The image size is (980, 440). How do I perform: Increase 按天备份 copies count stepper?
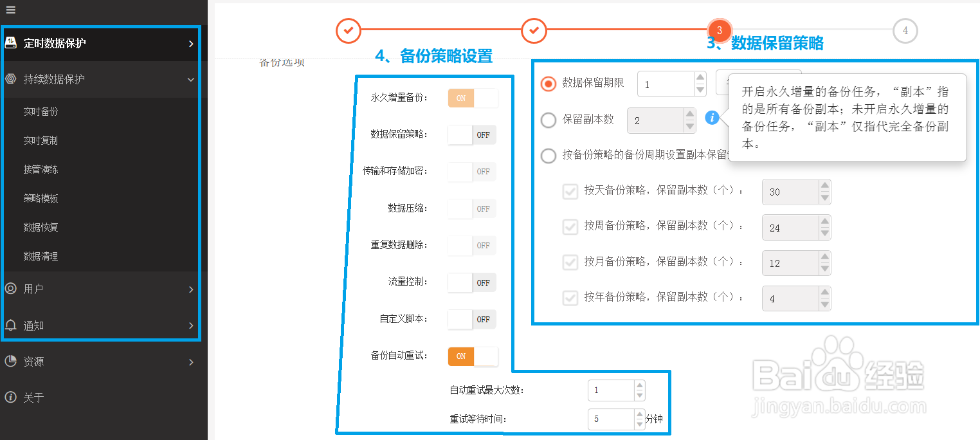[x=825, y=185]
